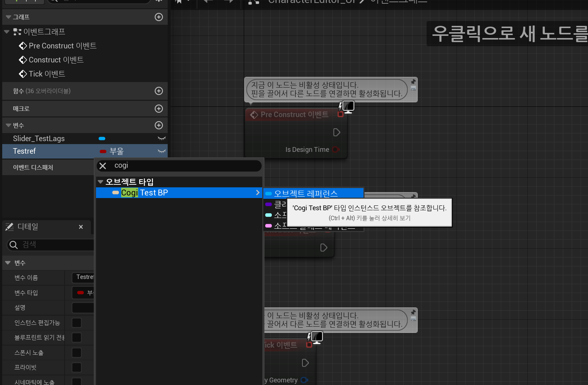
Task: Add a new function with the 함수 plus icon
Action: point(159,91)
